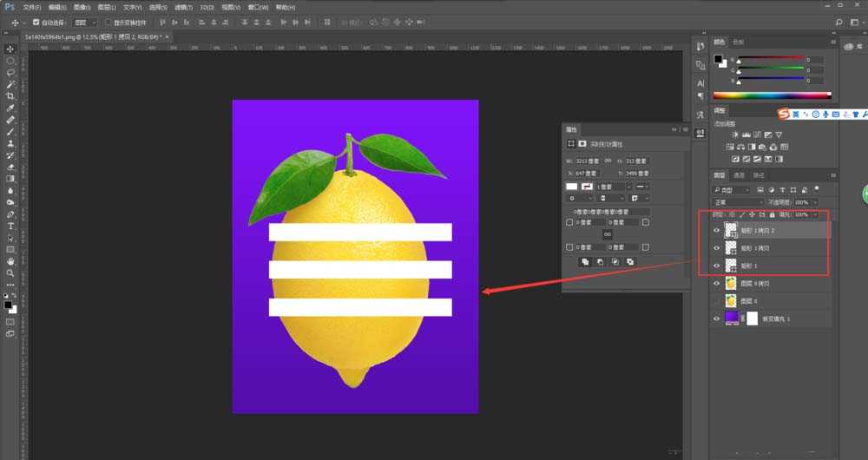
Task: Click the foreground color swatch in Color panel
Action: [x=719, y=58]
